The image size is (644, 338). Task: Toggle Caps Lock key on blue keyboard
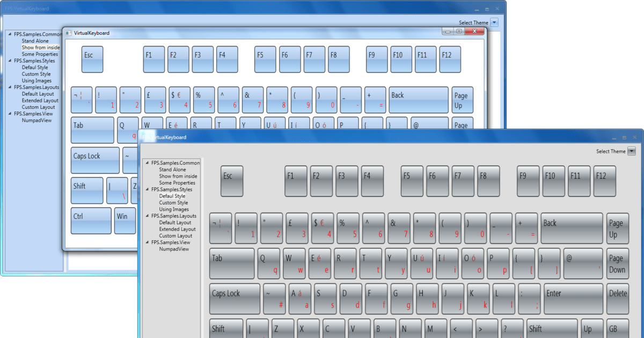click(96, 160)
